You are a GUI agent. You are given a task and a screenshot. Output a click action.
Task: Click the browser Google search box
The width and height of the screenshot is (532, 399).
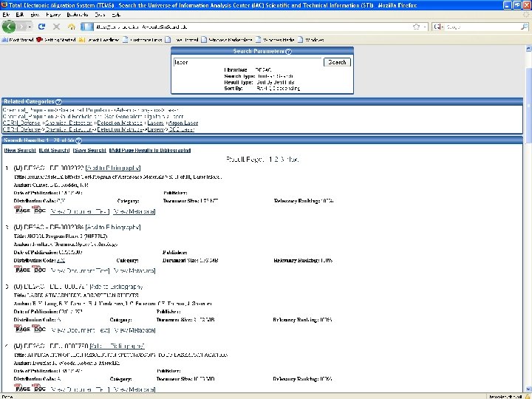tap(482, 27)
